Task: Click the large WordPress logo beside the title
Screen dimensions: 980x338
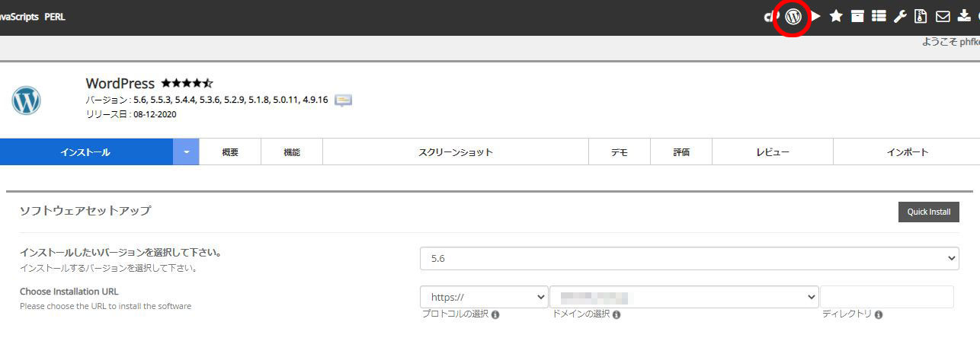Action: pos(26,100)
